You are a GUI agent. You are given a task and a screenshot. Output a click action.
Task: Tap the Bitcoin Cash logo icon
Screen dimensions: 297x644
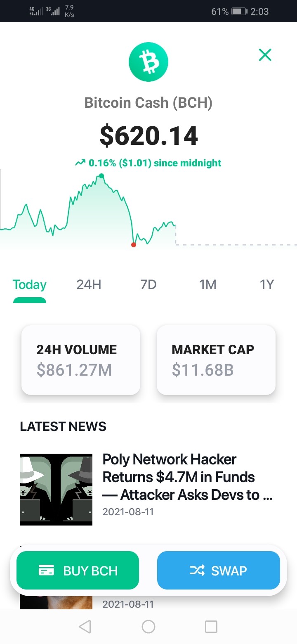point(148,62)
